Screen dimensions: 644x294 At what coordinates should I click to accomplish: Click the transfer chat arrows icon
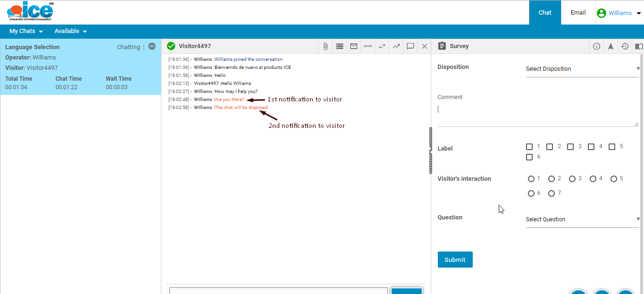382,46
